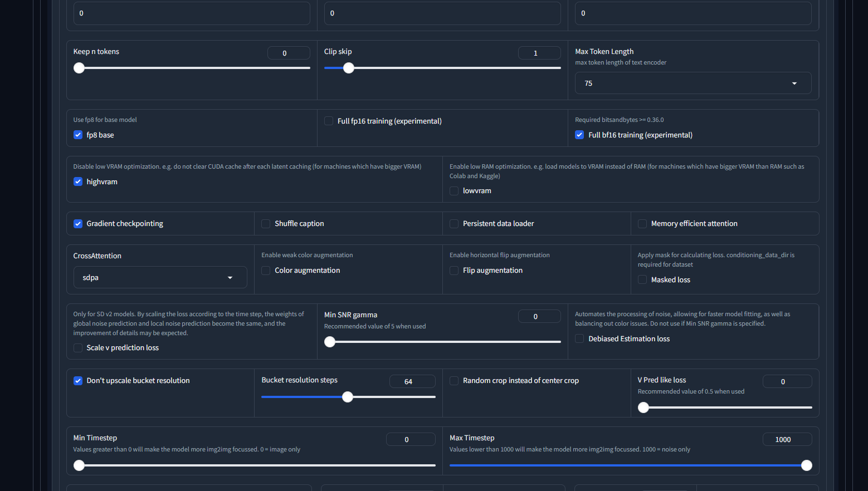Click the "Apply mask for calculating loss" description

pyautogui.click(x=716, y=259)
